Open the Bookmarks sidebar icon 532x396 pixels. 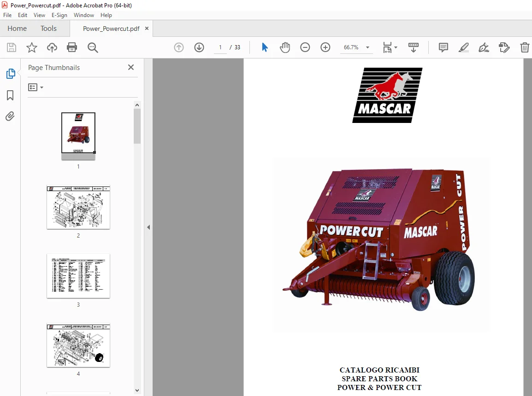10,95
